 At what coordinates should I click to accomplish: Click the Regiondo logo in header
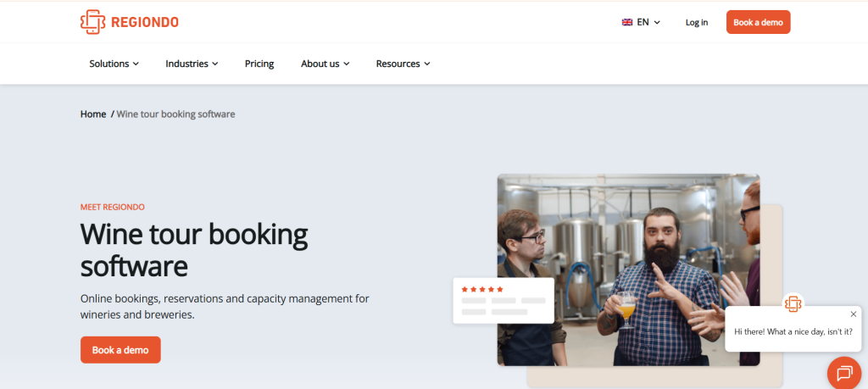(x=130, y=22)
